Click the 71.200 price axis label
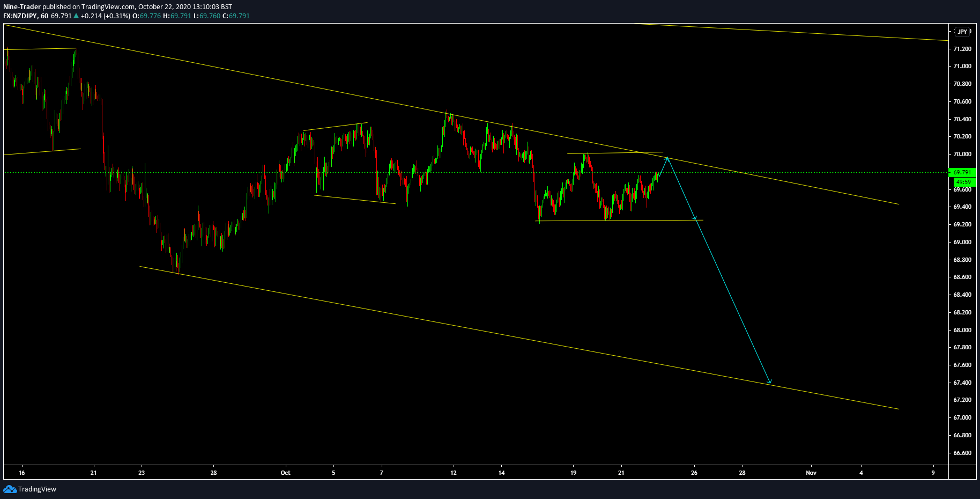The image size is (980, 499). [962, 49]
